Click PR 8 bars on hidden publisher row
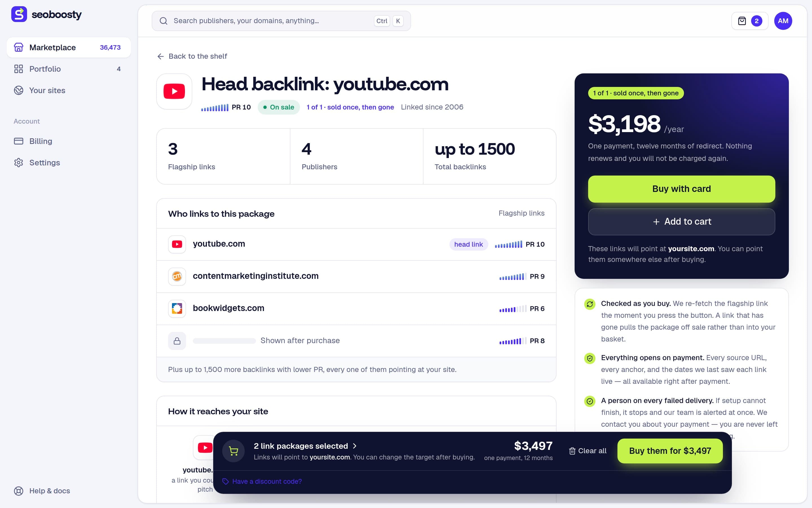The width and height of the screenshot is (812, 508). pyautogui.click(x=513, y=341)
